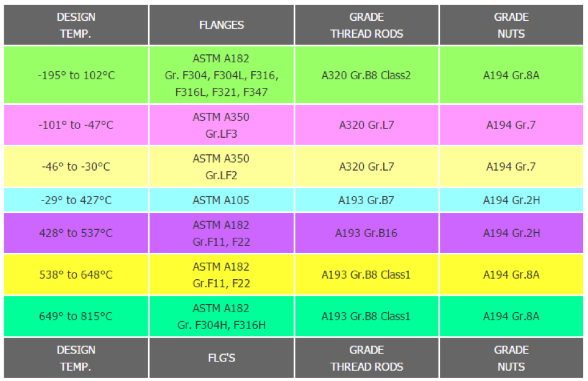Select the -46° to -30°C cell
Image resolution: width=588 pixels, height=381 pixels.
tap(76, 166)
